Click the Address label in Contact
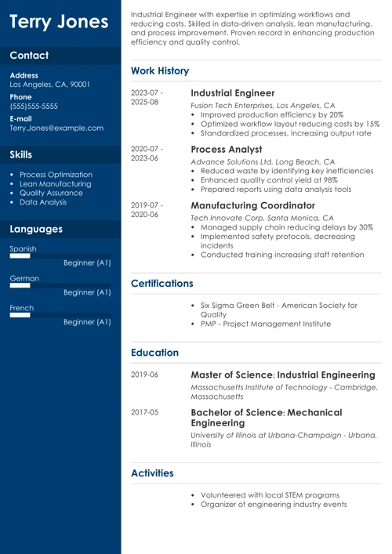The height and width of the screenshot is (554, 392). pos(24,75)
